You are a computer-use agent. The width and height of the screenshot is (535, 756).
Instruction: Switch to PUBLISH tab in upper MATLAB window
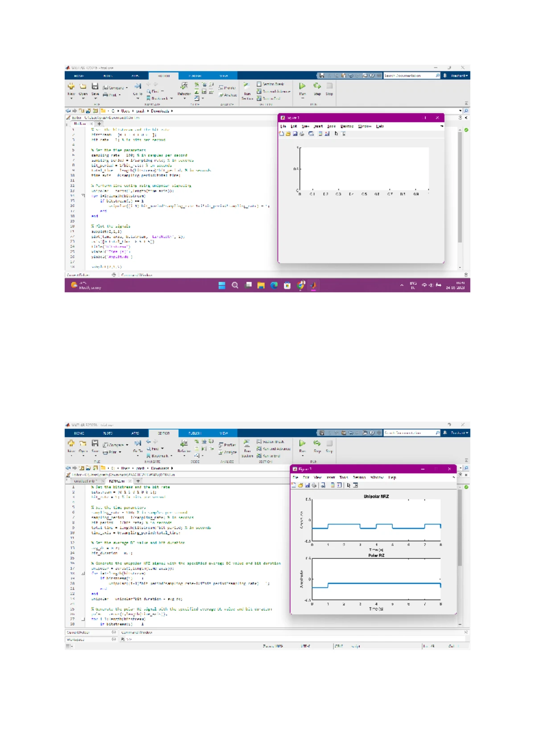195,76
